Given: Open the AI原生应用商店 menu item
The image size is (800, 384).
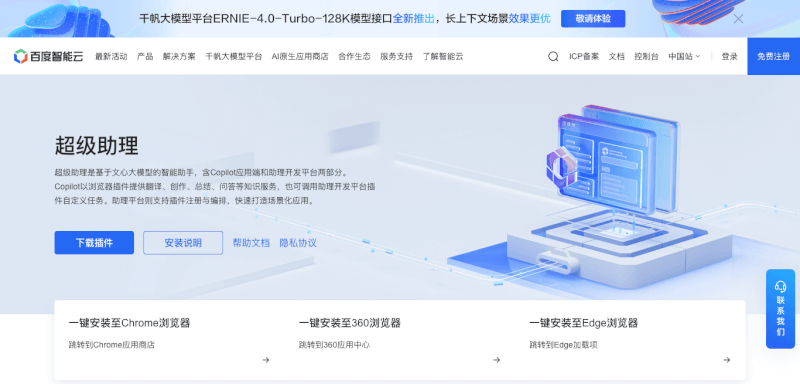Looking at the screenshot, I should tap(300, 57).
